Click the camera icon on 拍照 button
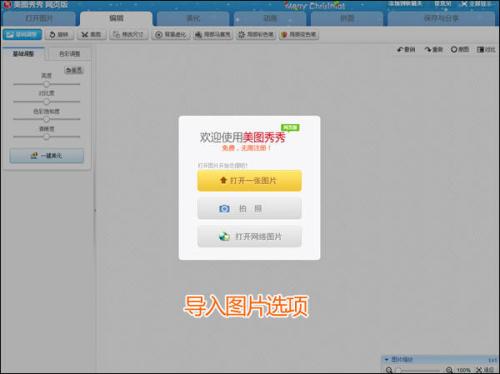Viewport: 500px width, 374px height. (x=224, y=209)
